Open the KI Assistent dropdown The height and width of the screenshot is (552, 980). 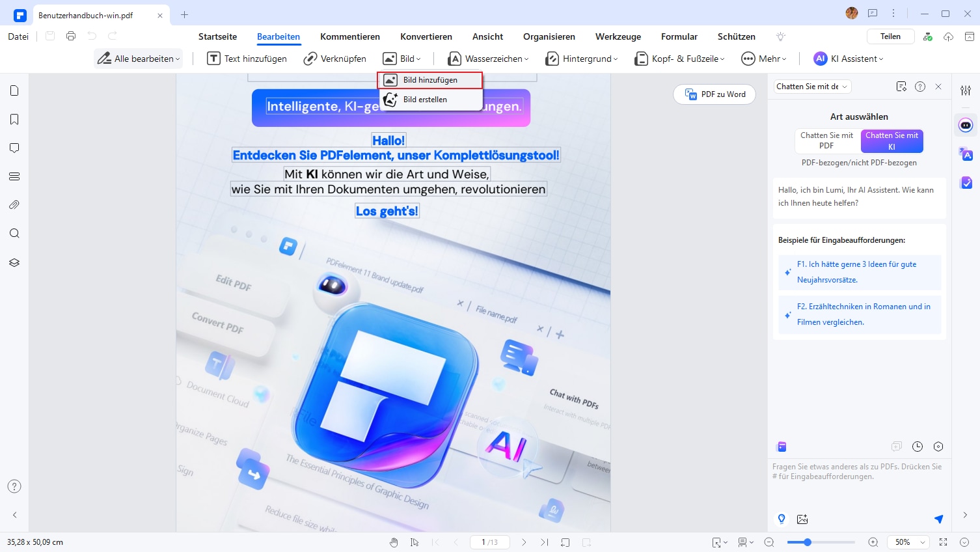(x=849, y=59)
